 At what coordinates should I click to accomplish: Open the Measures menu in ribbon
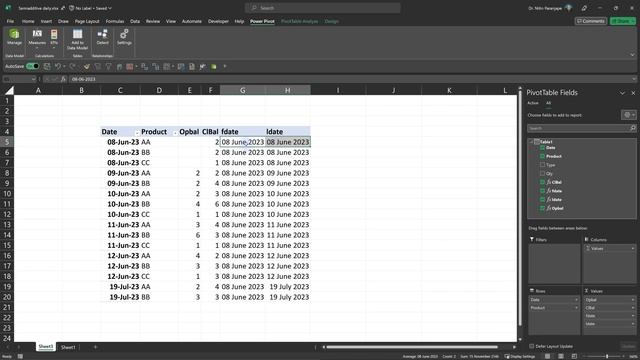point(37,38)
